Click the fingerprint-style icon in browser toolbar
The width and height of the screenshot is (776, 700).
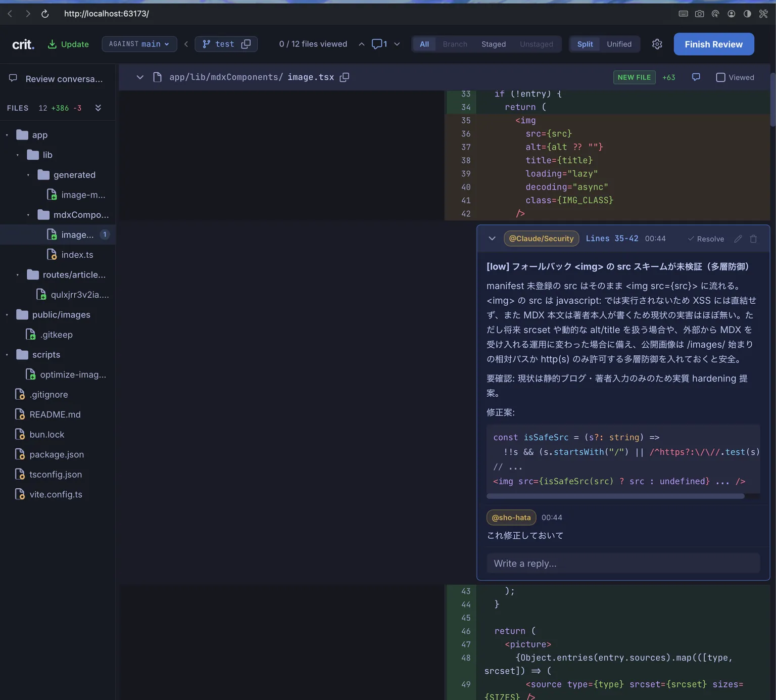pyautogui.click(x=715, y=14)
